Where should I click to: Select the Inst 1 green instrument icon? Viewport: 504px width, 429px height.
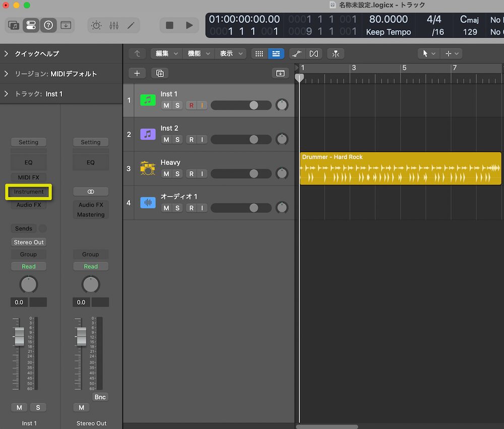tap(148, 100)
